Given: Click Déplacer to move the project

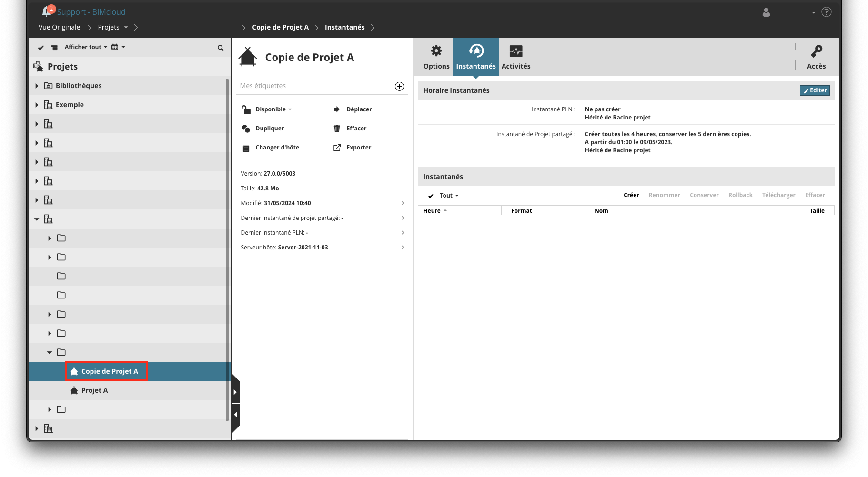Looking at the screenshot, I should click(359, 109).
